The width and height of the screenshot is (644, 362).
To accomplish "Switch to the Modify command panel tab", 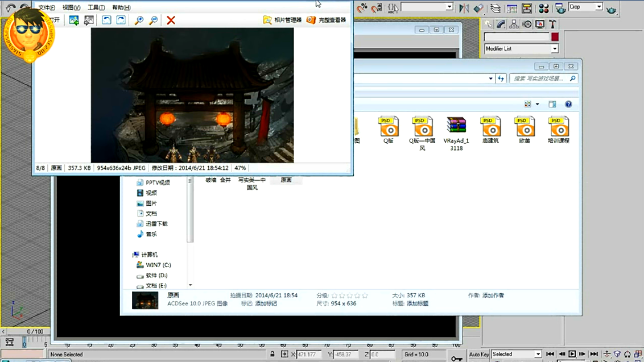I will tap(501, 24).
